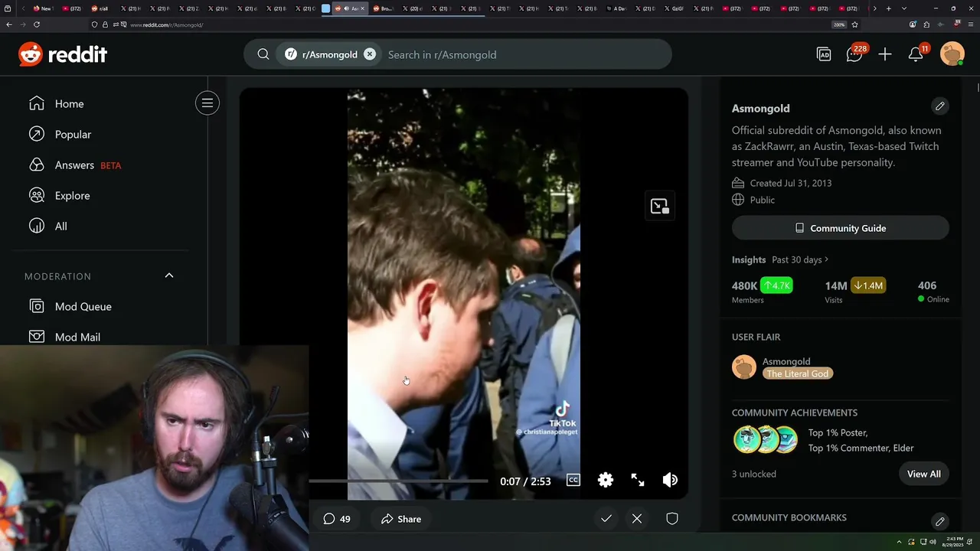Click the Windows taskbar volume icon
The height and width of the screenshot is (551, 980).
(x=933, y=542)
